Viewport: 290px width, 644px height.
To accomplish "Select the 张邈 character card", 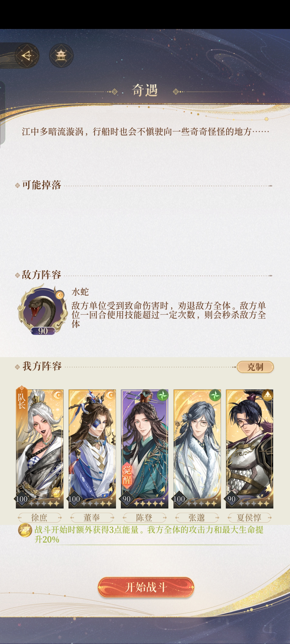I will tap(197, 449).
